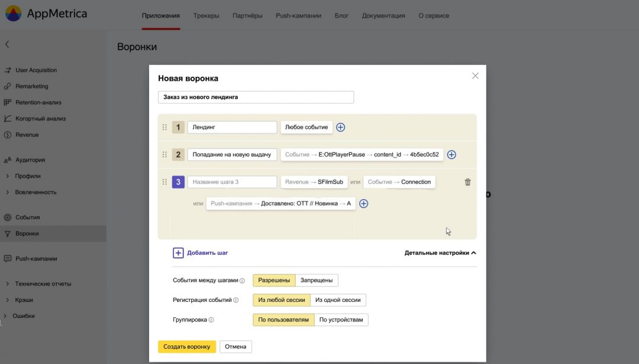Image resolution: width=639 pixels, height=364 pixels.
Task: Click the Создать воронку button
Action: (187, 347)
